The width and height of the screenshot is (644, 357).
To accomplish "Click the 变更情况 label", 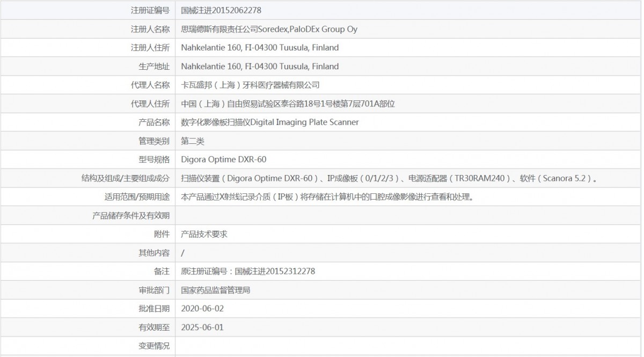I will coord(154,346).
